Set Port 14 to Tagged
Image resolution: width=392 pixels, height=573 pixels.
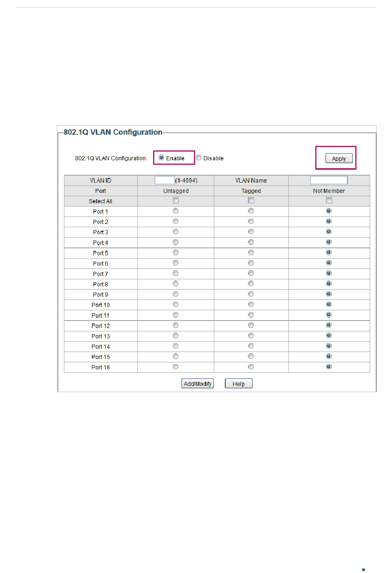tap(251, 346)
